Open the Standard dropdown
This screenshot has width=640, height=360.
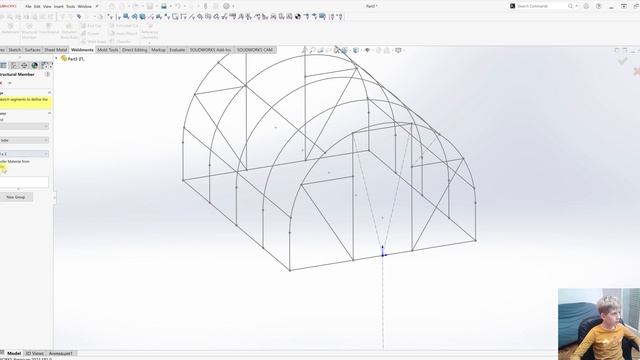click(24, 126)
